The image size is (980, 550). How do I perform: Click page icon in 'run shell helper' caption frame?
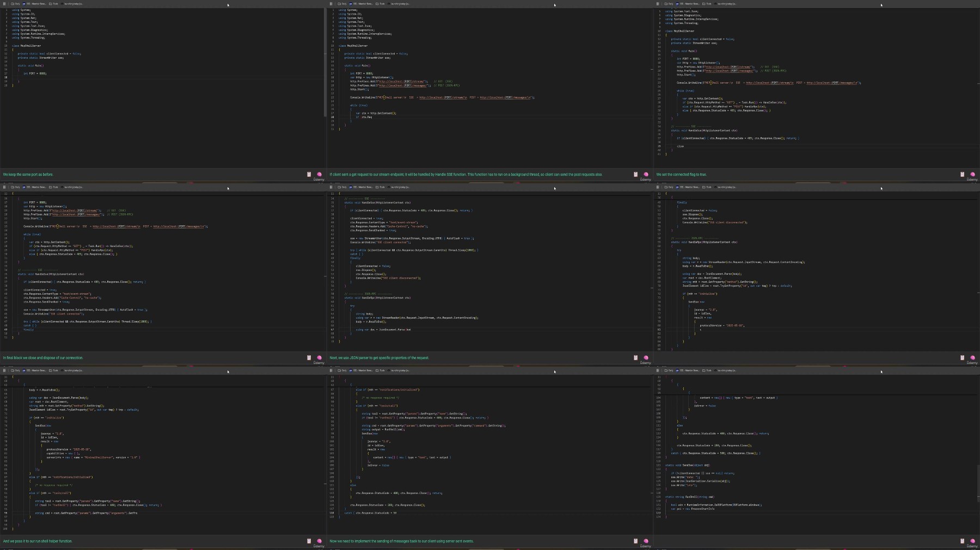[x=4, y=370]
